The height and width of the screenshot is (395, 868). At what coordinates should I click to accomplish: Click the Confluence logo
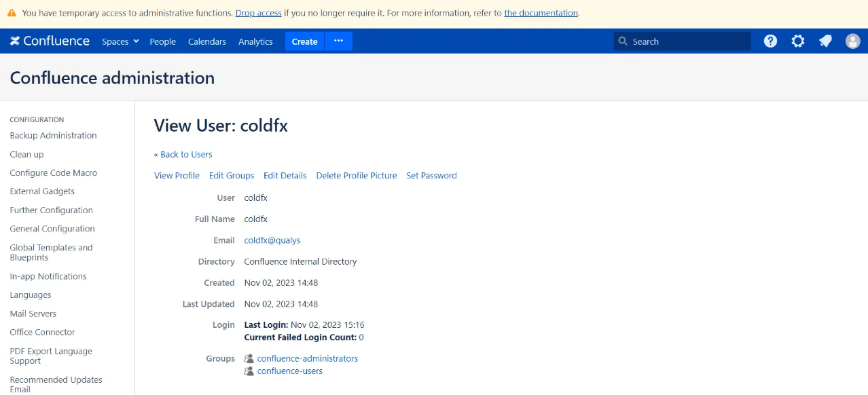(50, 41)
